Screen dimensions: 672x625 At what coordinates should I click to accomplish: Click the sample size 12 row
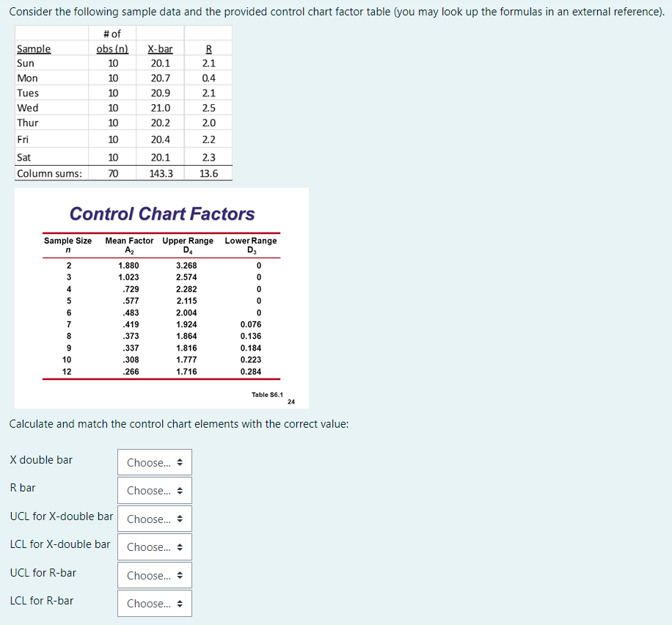tap(67, 372)
